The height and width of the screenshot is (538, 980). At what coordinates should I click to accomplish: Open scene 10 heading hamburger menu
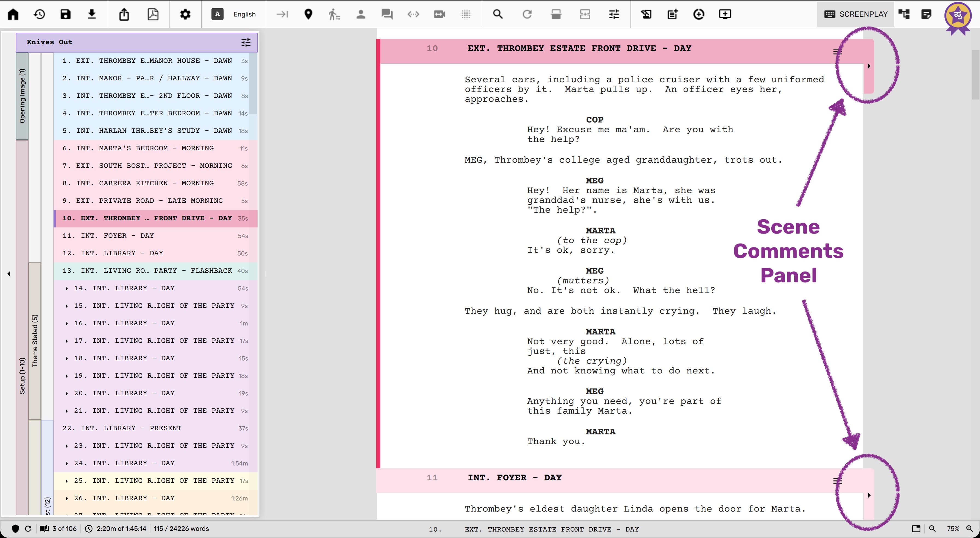point(837,51)
